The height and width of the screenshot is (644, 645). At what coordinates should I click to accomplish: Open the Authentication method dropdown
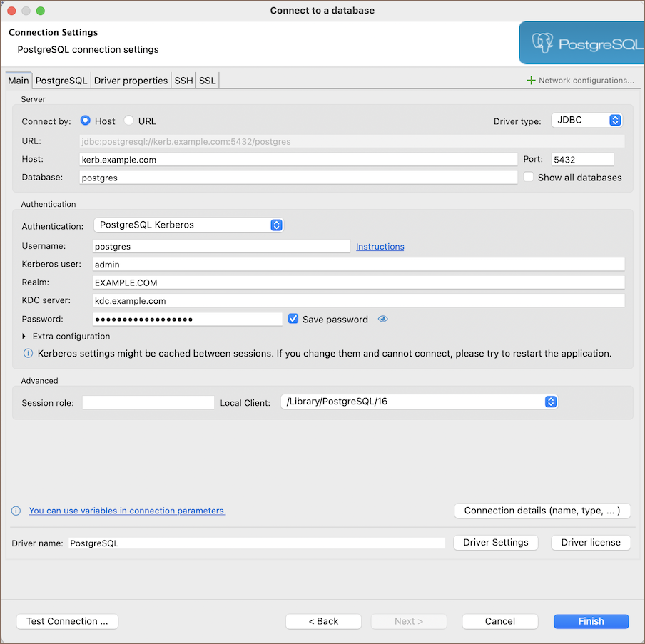[x=188, y=225]
